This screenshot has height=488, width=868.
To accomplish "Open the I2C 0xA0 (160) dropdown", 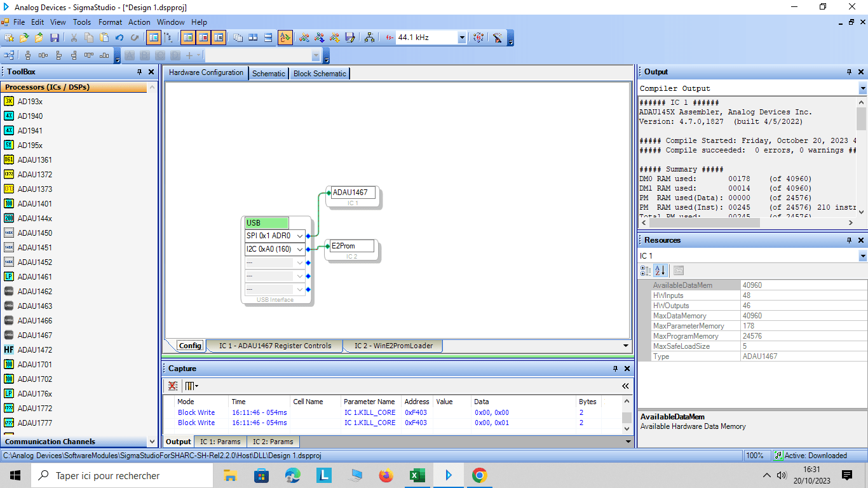I will tap(300, 249).
